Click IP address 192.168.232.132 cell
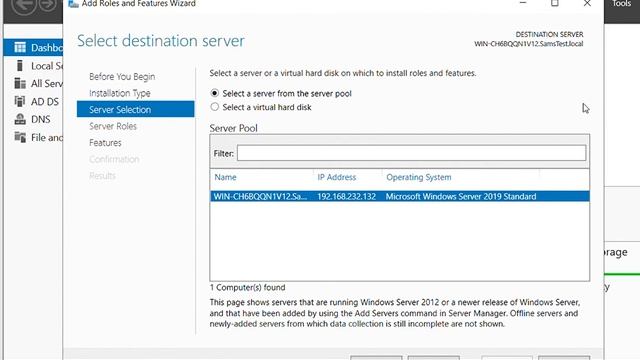640x360 pixels. coord(347,196)
